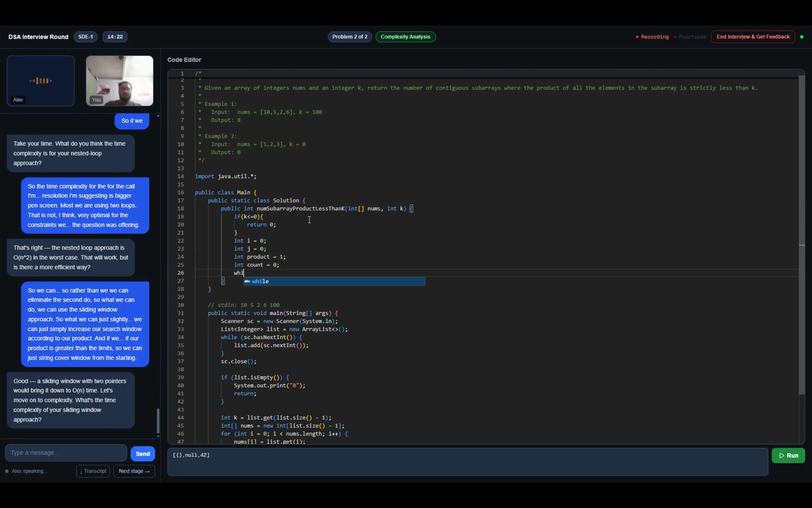This screenshot has width=812, height=508.
Task: Click 'public class Main {' line
Action: click(226, 192)
